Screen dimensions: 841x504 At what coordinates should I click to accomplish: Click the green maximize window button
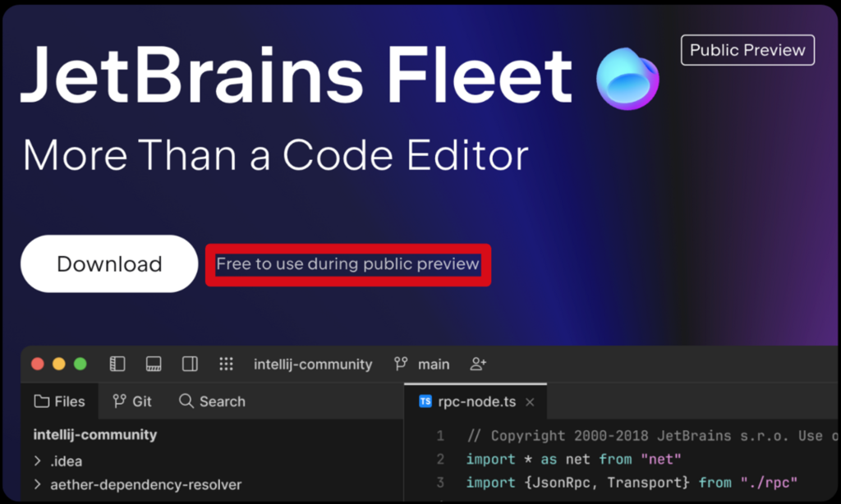pos(80,364)
